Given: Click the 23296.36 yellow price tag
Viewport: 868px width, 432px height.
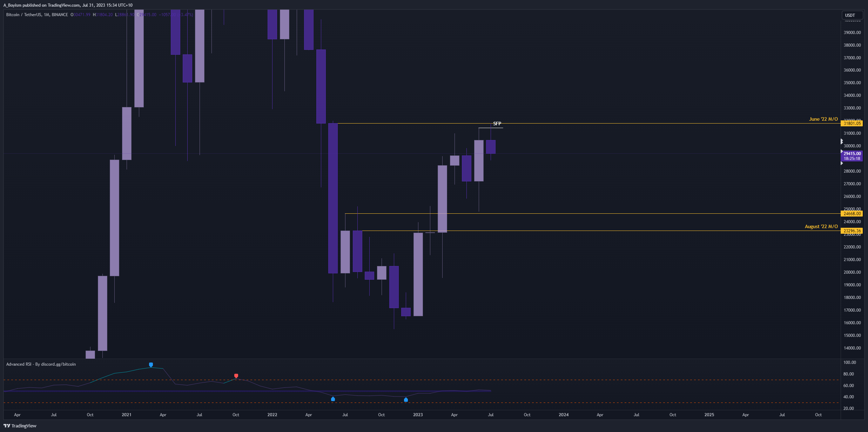Looking at the screenshot, I should click(852, 231).
